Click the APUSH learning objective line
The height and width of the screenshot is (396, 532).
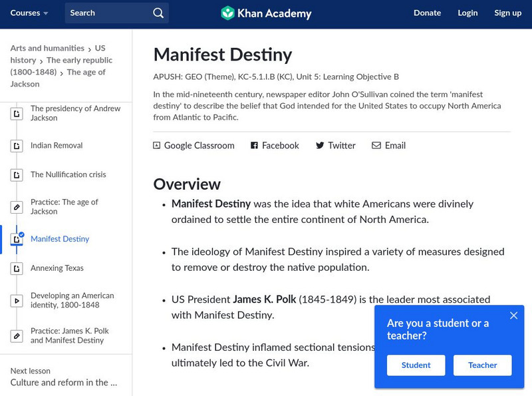[276, 77]
